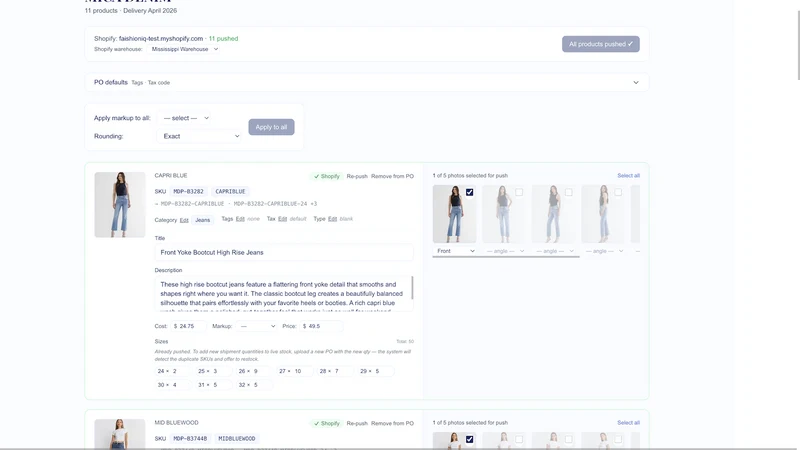Click the page vertical scrollbar
The width and height of the screenshot is (800, 450).
pyautogui.click(x=797, y=44)
